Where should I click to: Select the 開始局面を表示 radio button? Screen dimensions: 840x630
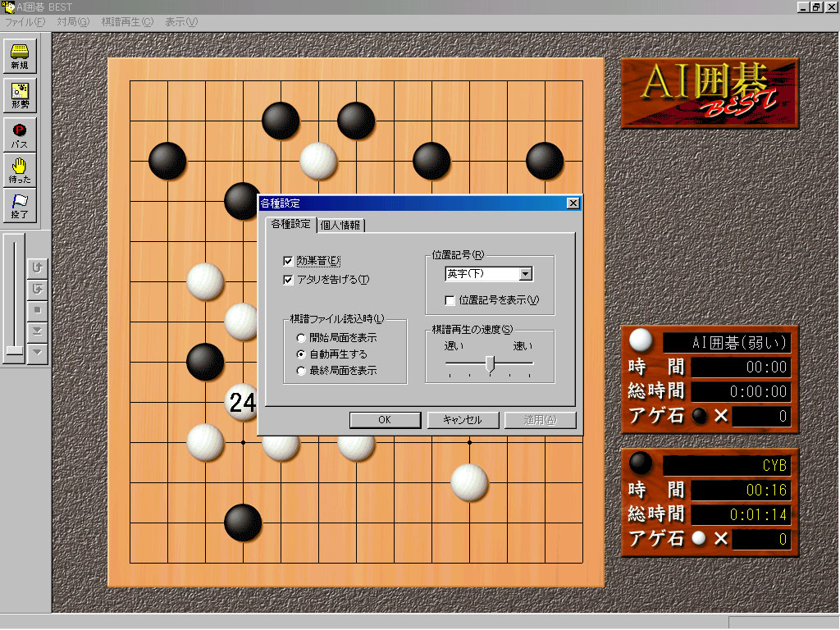point(302,338)
